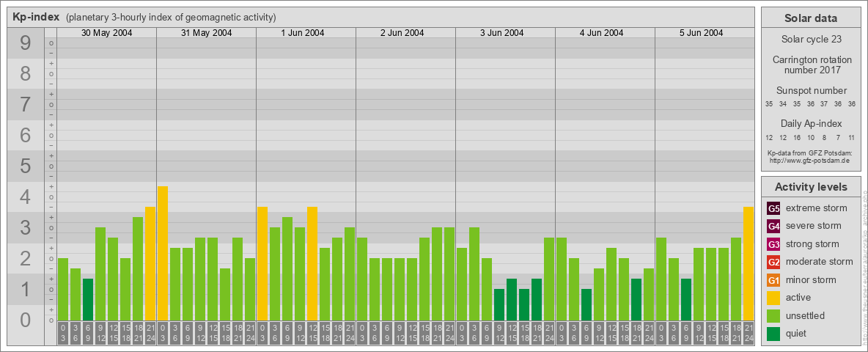Click the 'moderate storm' legend label
The width and height of the screenshot is (868, 352).
pos(820,262)
